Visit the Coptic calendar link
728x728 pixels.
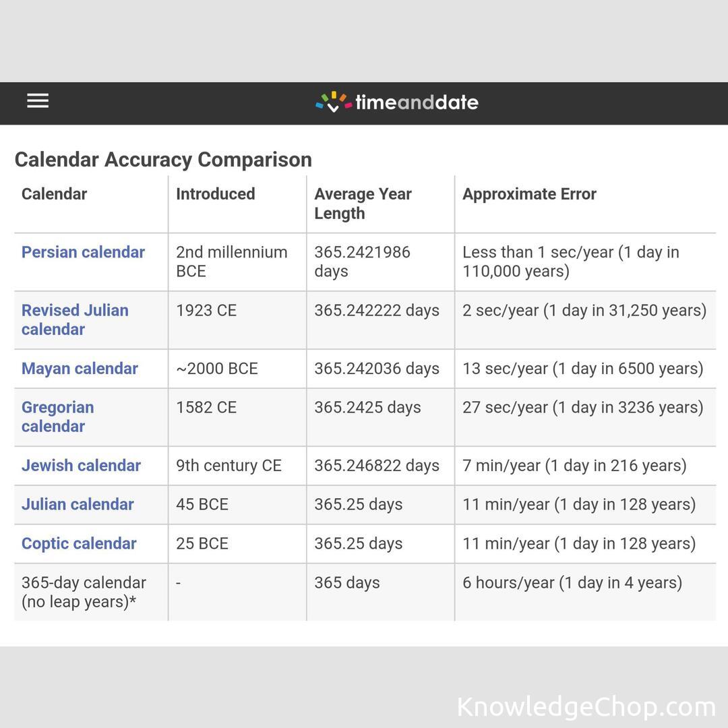79,544
